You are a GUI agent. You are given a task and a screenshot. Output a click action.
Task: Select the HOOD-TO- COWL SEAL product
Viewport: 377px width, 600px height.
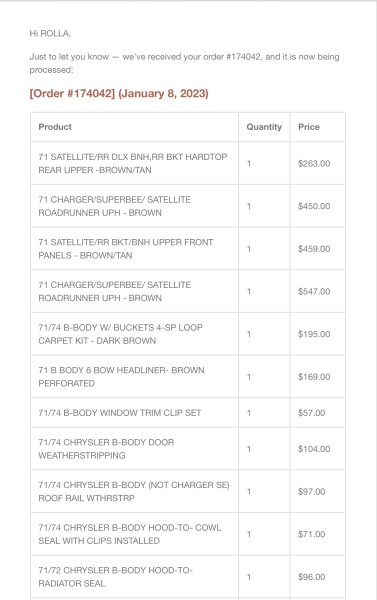(x=130, y=534)
